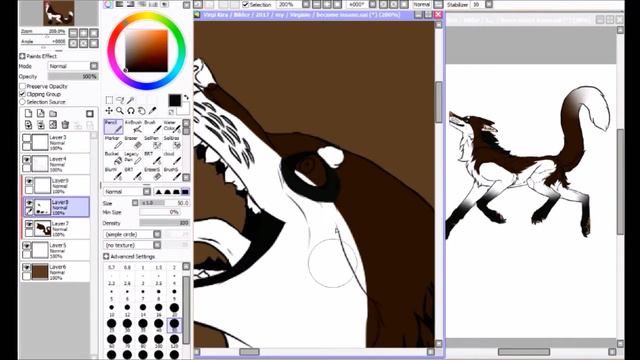This screenshot has height=360, width=640.
Task: Adjust the layer Opacity slider
Action: pos(73,76)
